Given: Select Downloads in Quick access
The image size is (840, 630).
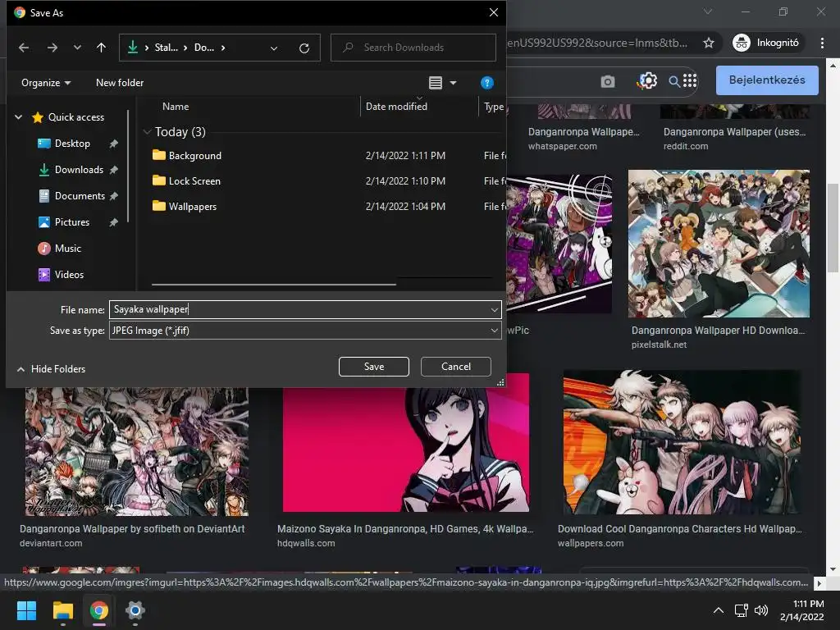Looking at the screenshot, I should coord(79,170).
